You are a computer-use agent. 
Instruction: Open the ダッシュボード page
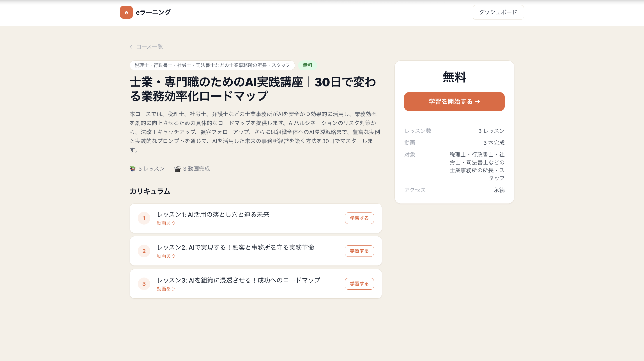(x=498, y=12)
